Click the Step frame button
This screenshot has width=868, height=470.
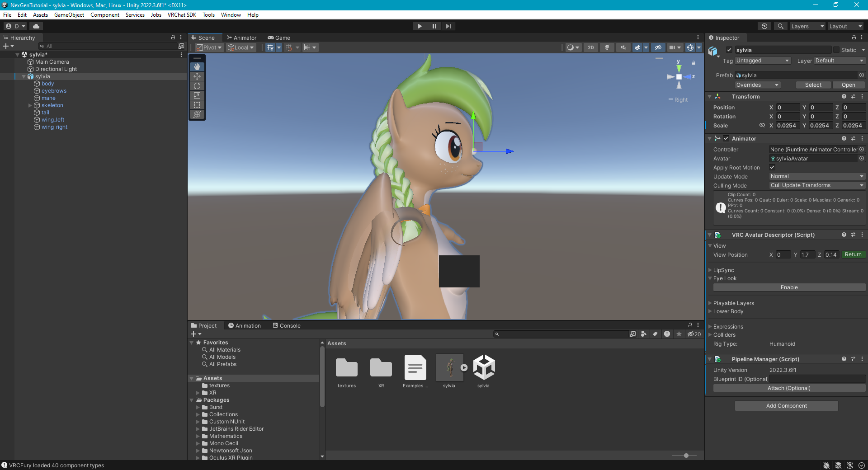pyautogui.click(x=448, y=26)
